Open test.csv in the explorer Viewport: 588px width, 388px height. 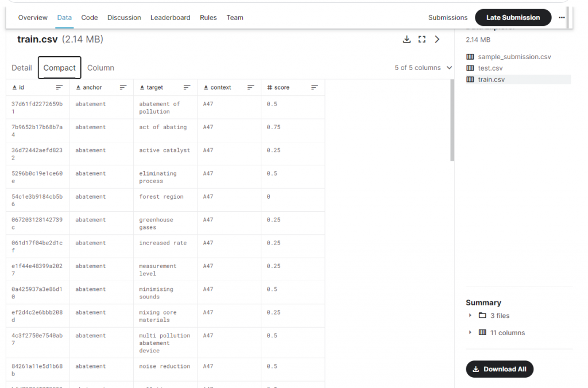coord(490,68)
